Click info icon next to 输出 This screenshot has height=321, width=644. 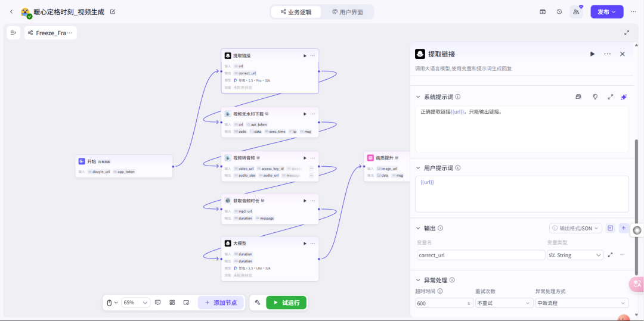pyautogui.click(x=440, y=228)
